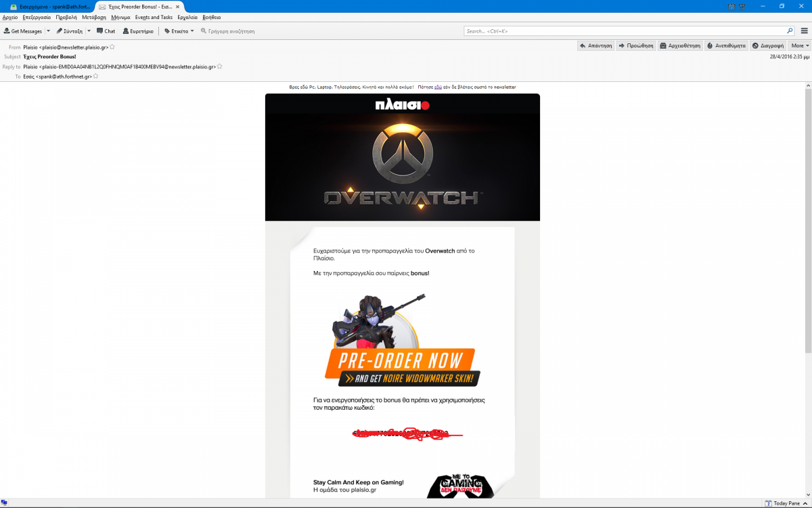Expand the Σύνταξη dropdown arrow

pos(89,31)
